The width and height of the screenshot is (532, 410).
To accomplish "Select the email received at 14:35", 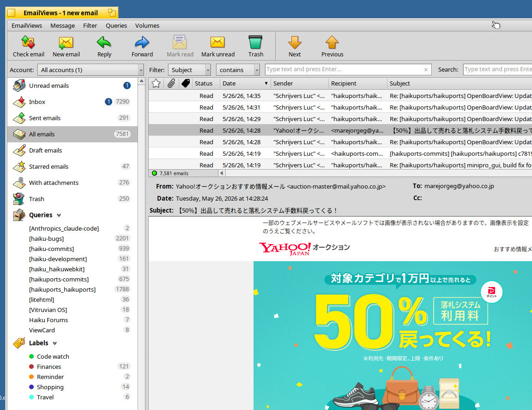I will click(x=340, y=96).
